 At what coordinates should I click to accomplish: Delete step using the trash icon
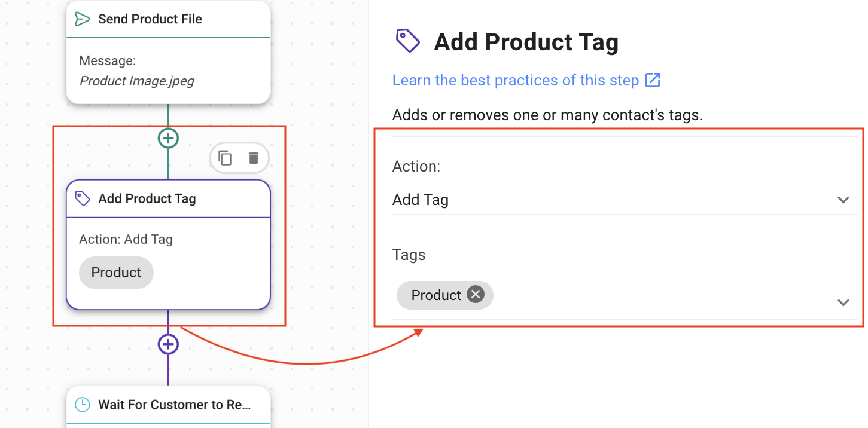[254, 158]
